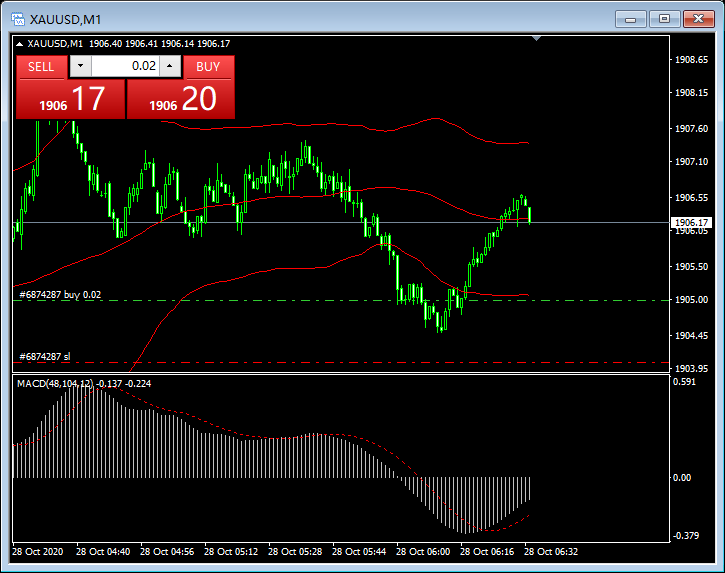Click the 1908.65 price scale label
Image resolution: width=725 pixels, height=573 pixels.
tap(691, 60)
